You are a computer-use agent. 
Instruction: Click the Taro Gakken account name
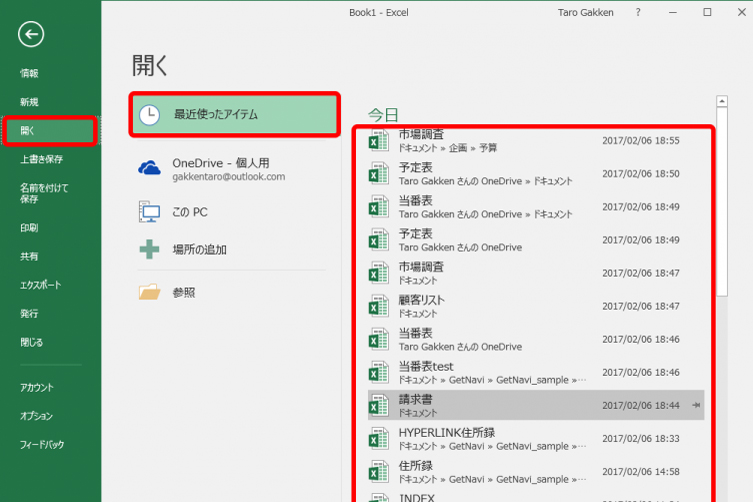(x=585, y=12)
